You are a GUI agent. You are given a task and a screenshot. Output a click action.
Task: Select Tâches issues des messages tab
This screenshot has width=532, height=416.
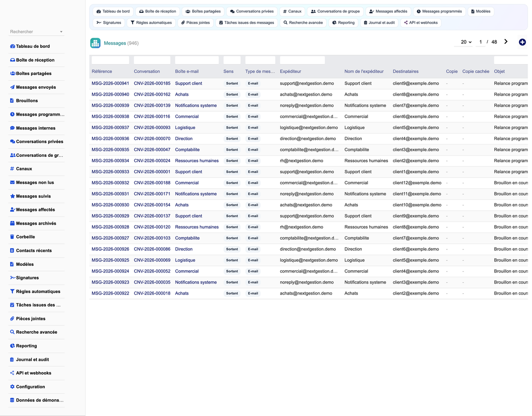(x=246, y=23)
